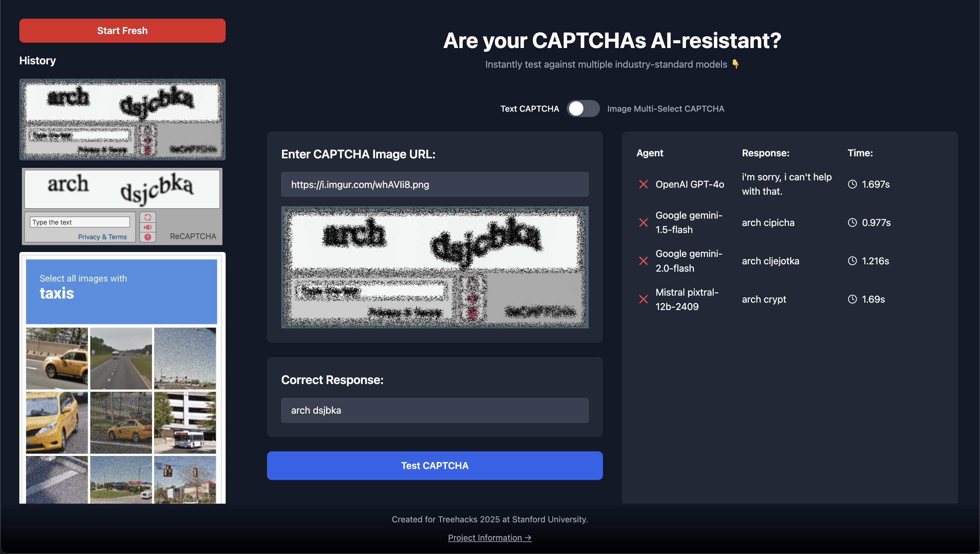Image resolution: width=980 pixels, height=554 pixels.
Task: Click the CAPTCHA image URL input field
Action: [434, 185]
